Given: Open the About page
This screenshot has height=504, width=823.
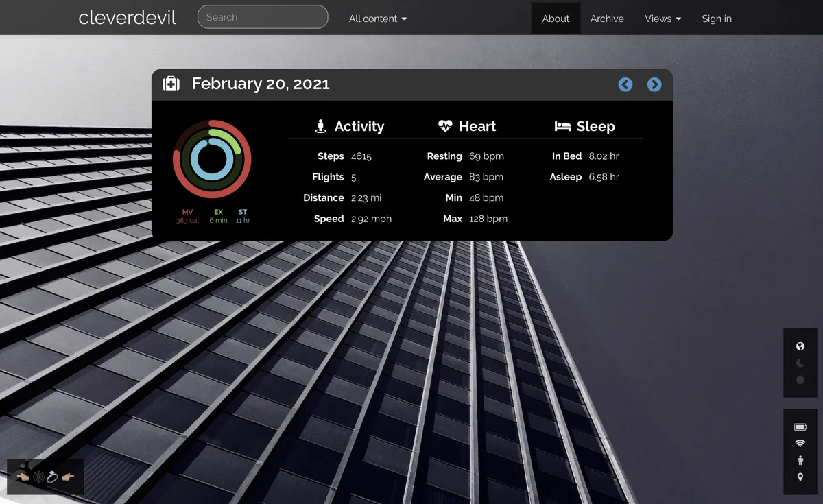Looking at the screenshot, I should click(556, 19).
